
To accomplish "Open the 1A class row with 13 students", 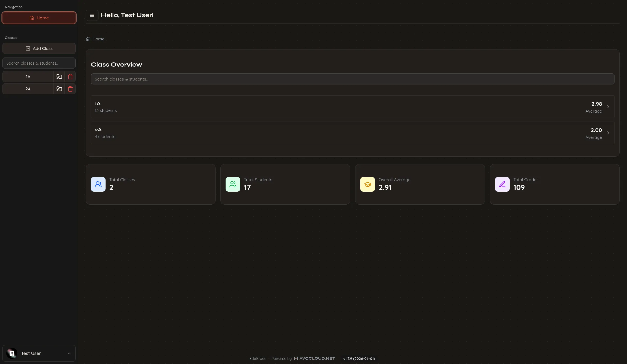I will pyautogui.click(x=352, y=107).
